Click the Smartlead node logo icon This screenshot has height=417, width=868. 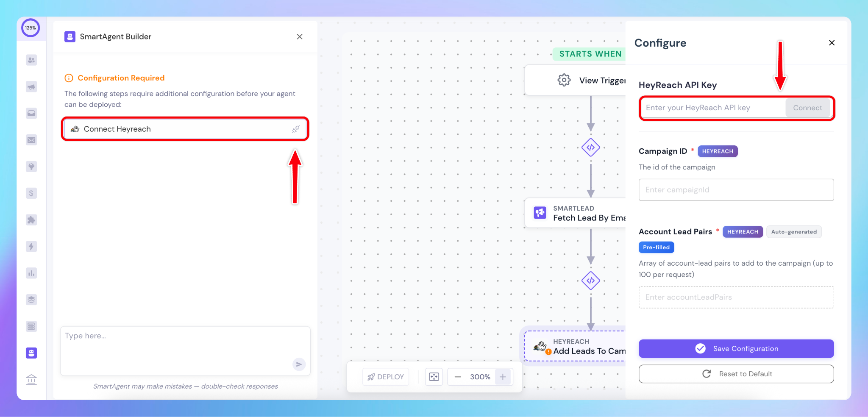(540, 213)
